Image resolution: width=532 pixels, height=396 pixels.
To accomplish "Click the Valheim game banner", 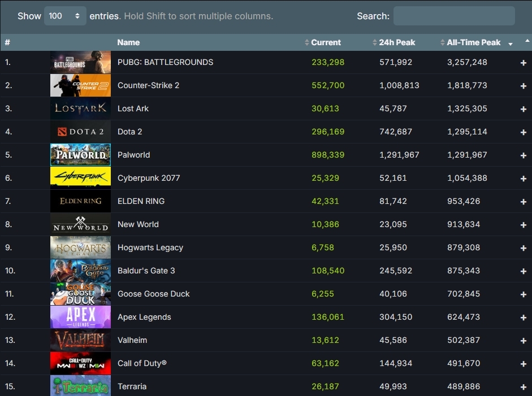I will [x=80, y=340].
